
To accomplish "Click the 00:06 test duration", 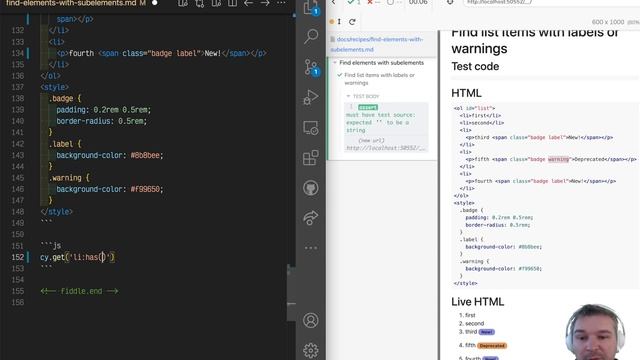I will [418, 2].
